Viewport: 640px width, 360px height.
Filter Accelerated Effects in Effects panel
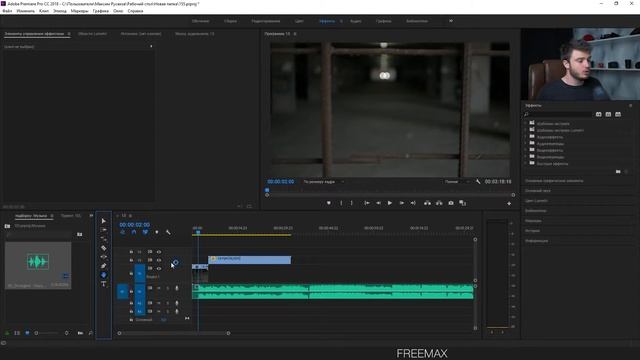click(x=599, y=114)
